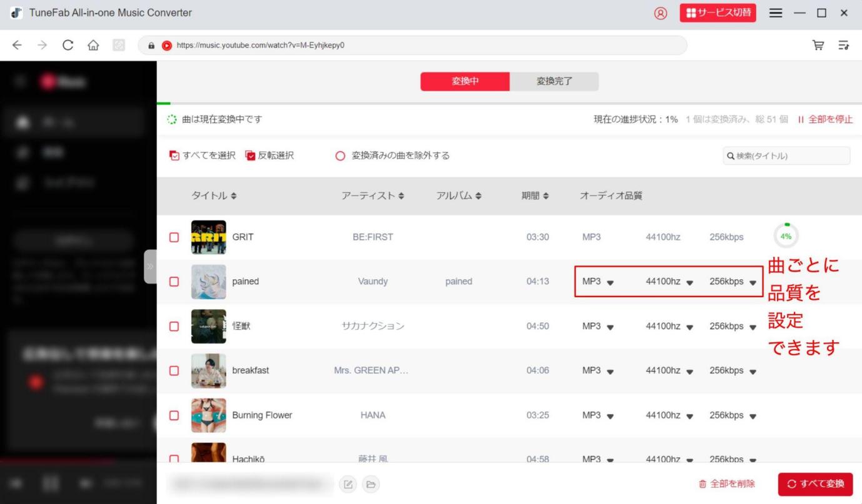862x504 pixels.
Task: Click the すべて変換 button
Action: (x=816, y=484)
